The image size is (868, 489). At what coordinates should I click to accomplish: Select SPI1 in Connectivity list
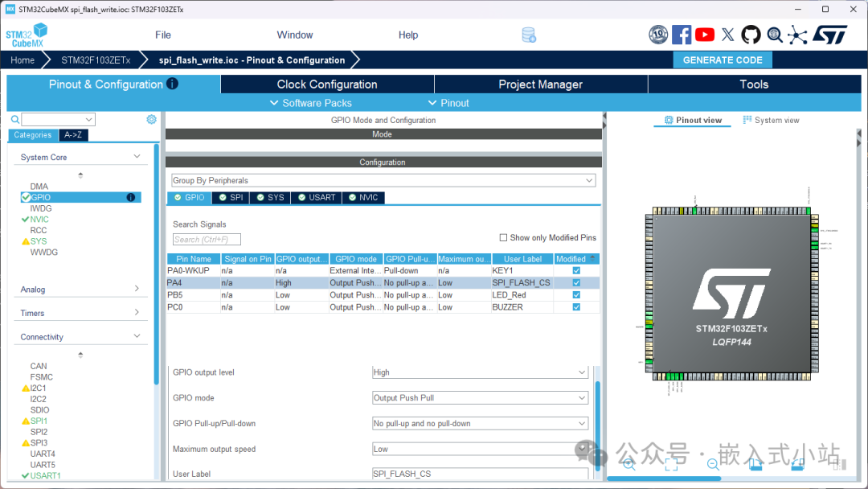39,421
